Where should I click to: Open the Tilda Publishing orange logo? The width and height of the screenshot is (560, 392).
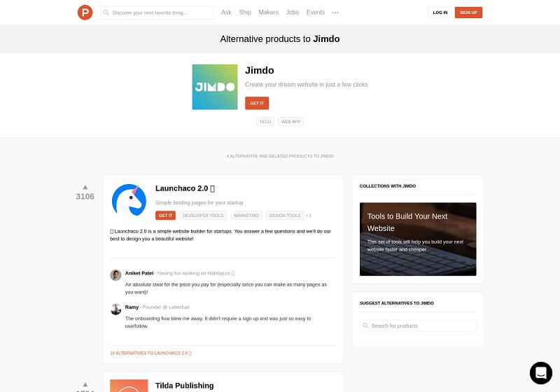coord(129,386)
